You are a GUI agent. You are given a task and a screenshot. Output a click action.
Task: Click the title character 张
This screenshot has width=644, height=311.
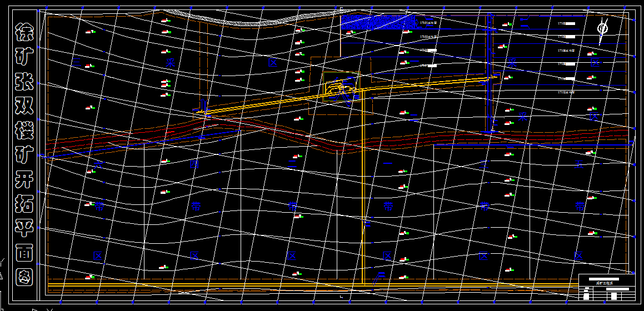pyautogui.click(x=24, y=82)
